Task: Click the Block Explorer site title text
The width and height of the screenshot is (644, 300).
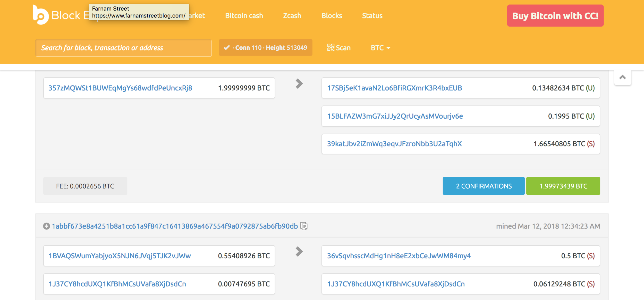Action: point(70,15)
